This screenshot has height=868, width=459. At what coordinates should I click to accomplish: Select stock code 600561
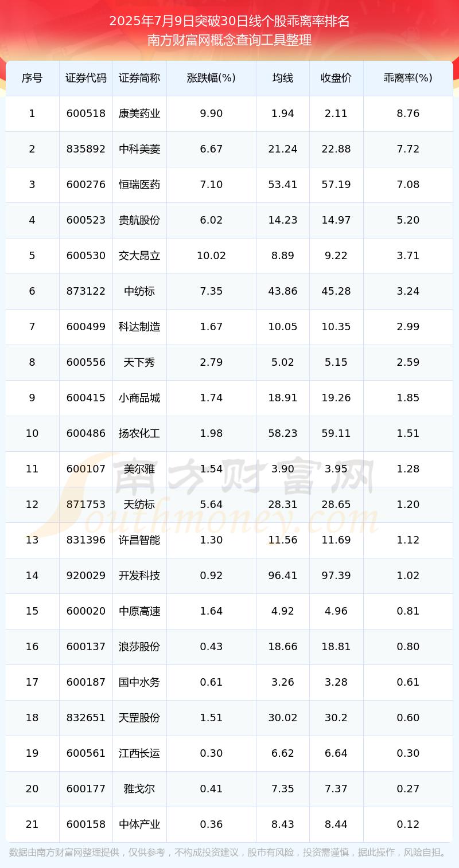(86, 753)
